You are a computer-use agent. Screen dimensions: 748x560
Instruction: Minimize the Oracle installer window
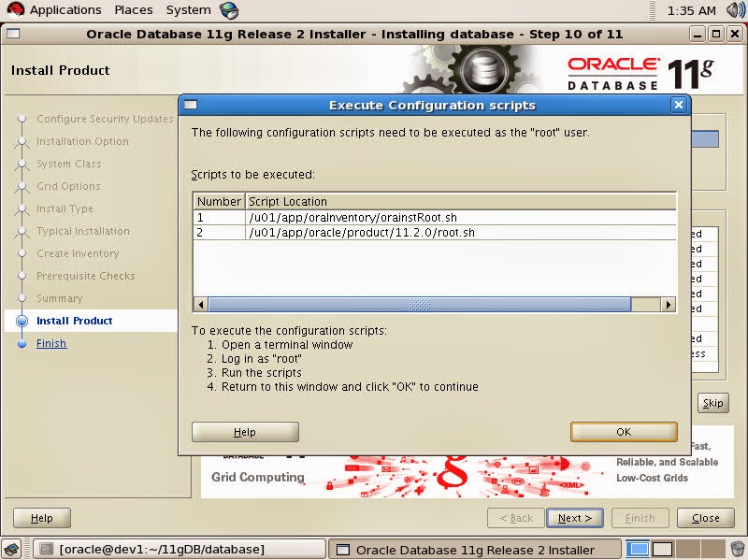(698, 34)
